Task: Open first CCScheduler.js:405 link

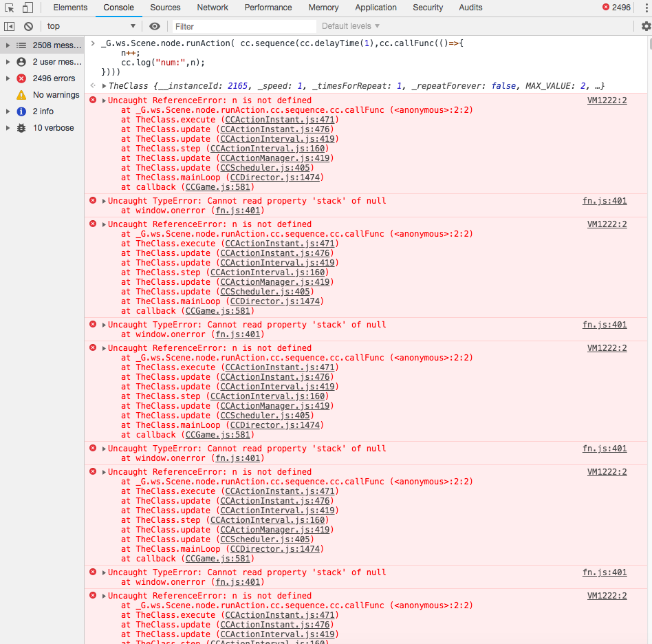Action: click(265, 168)
